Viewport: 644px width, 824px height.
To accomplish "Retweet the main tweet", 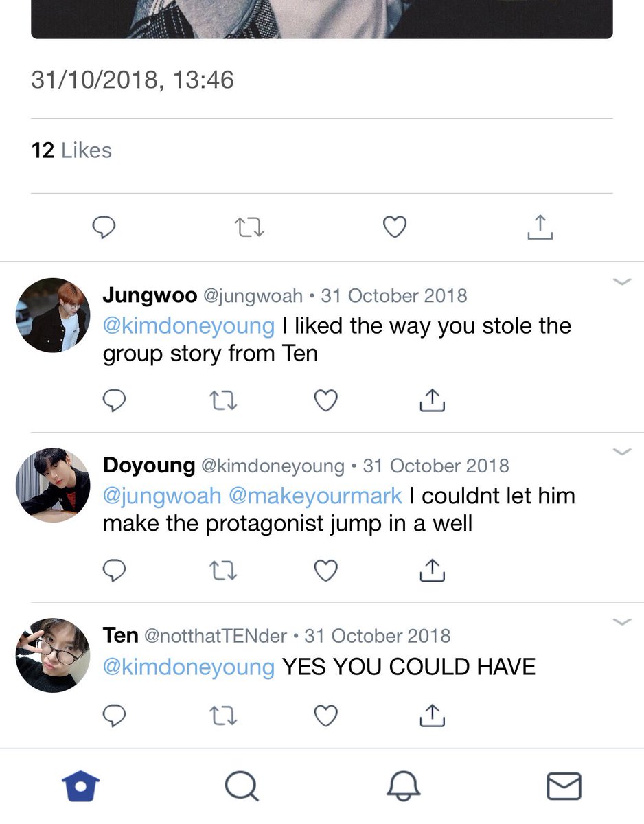I will click(x=250, y=227).
